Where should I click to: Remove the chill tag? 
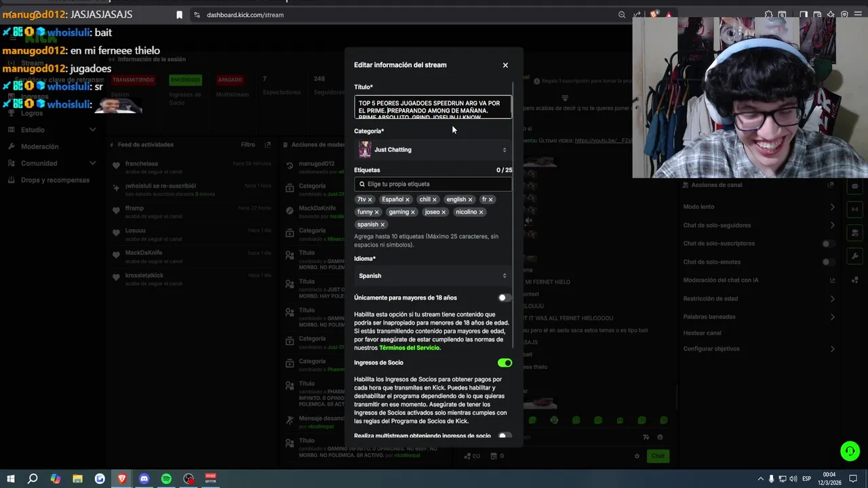pos(435,200)
